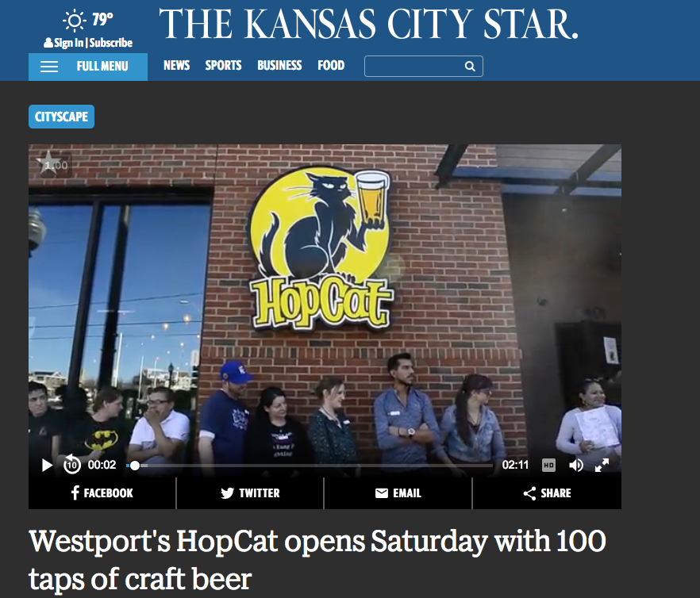This screenshot has height=598, width=700.
Task: Share the video by Email
Action: pos(398,493)
